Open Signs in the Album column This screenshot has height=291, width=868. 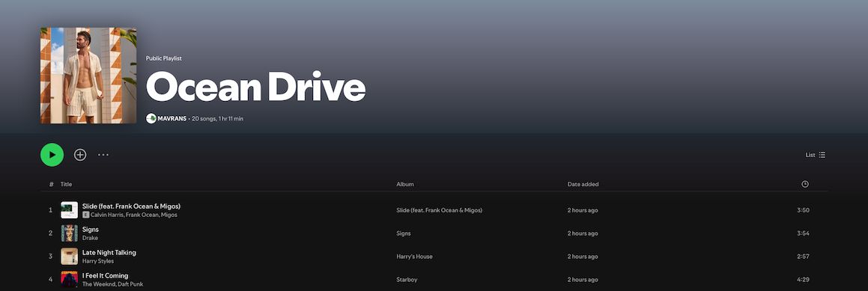point(404,233)
